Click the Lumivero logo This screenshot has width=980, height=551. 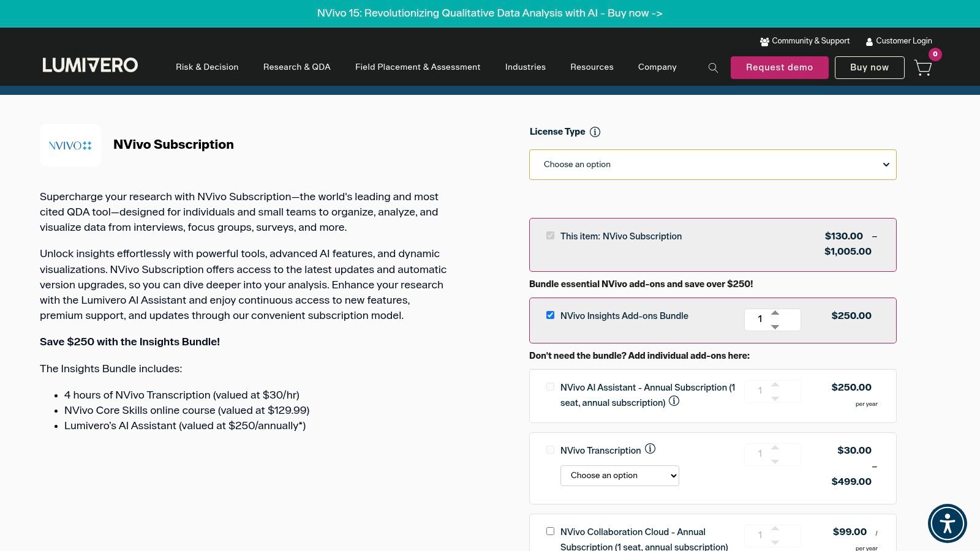[x=89, y=64]
